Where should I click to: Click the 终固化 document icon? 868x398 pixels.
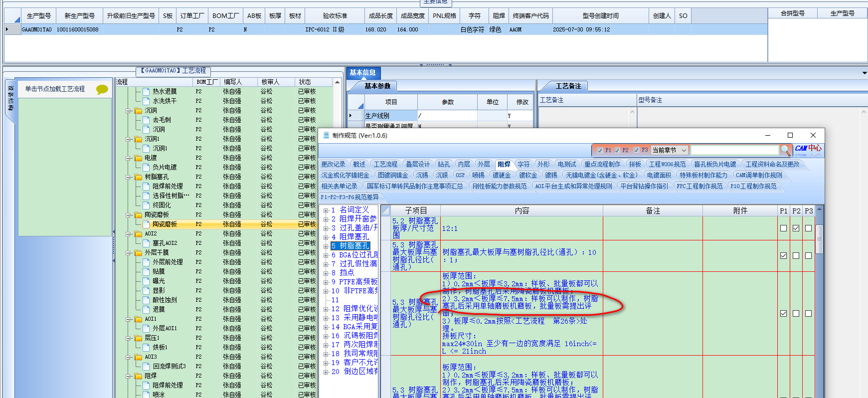(x=146, y=205)
